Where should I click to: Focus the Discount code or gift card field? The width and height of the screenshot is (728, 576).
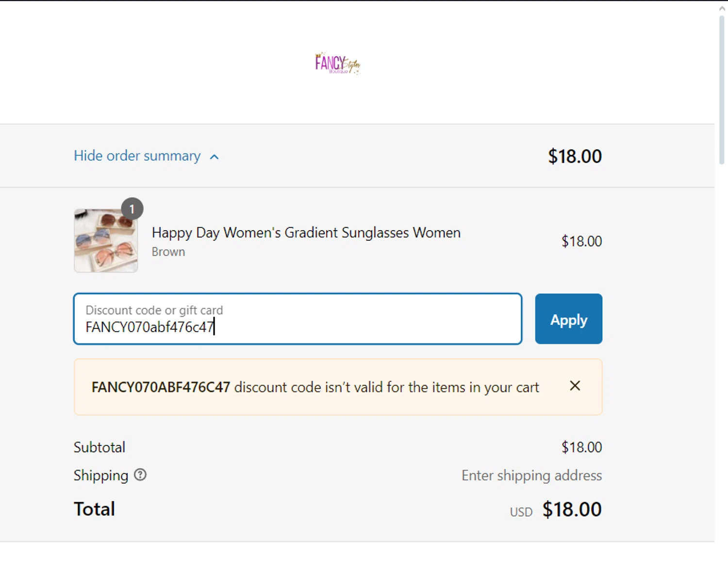tap(298, 319)
